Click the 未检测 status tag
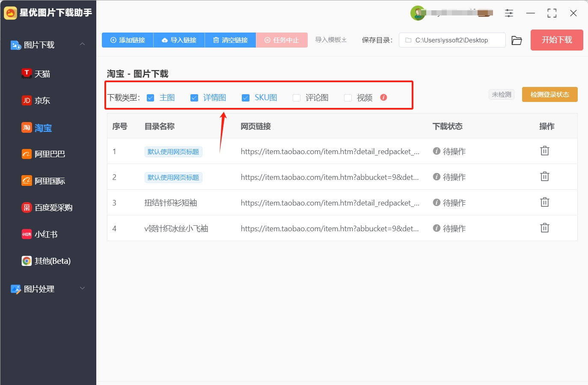Image resolution: width=588 pixels, height=385 pixels. pyautogui.click(x=502, y=95)
